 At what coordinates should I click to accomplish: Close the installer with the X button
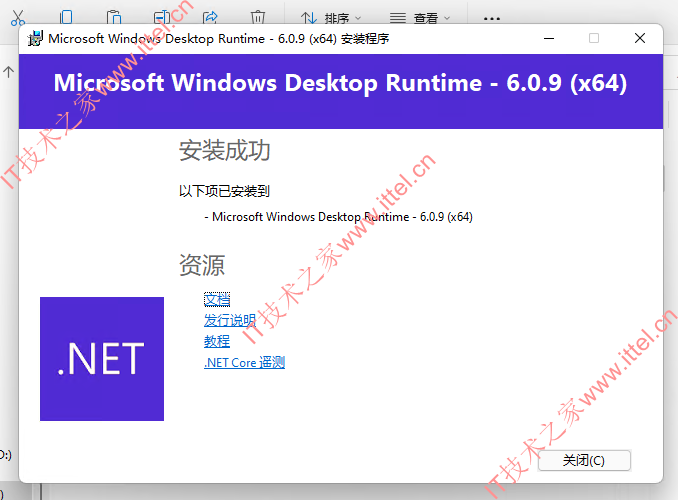[640, 38]
